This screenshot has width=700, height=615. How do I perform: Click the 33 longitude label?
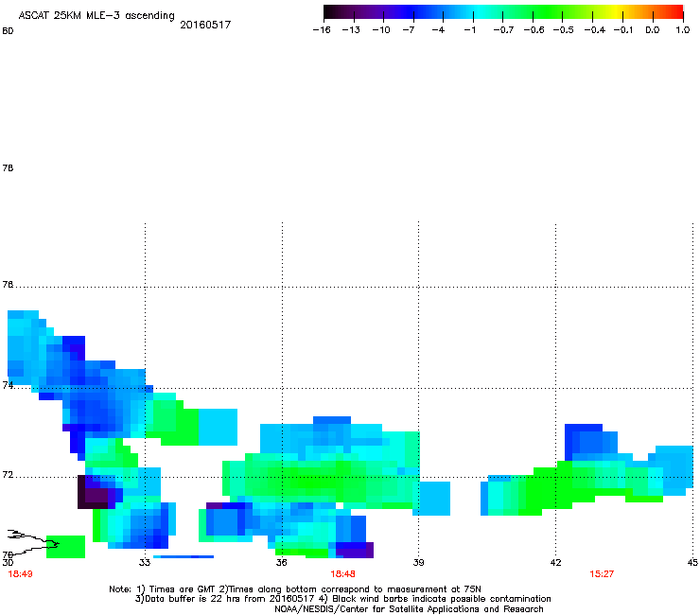pos(144,562)
